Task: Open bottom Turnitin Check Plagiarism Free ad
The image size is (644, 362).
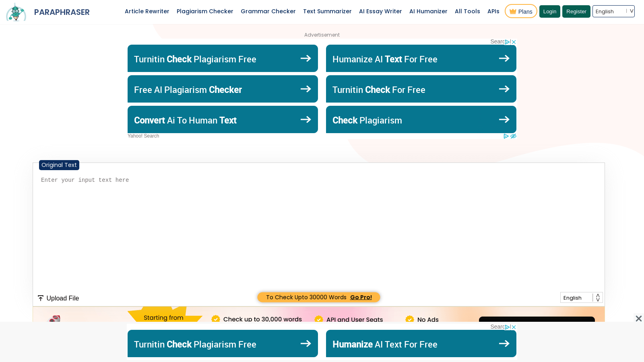Action: pos(223,343)
